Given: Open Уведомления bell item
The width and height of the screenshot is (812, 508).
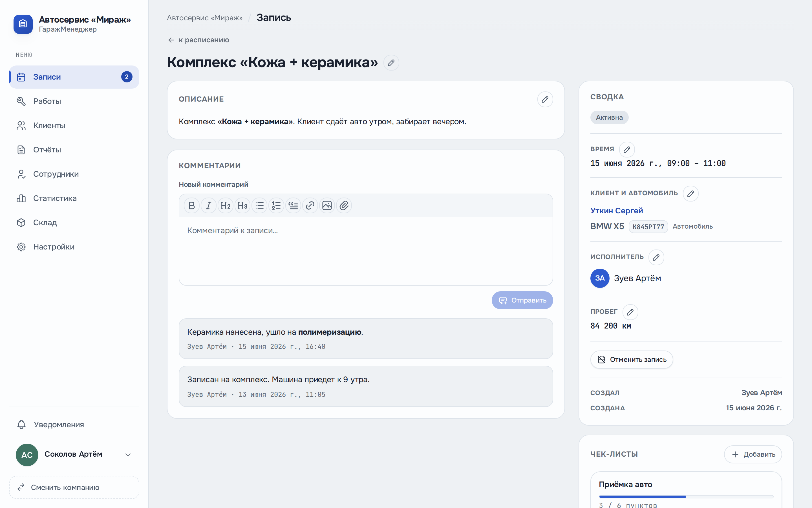Looking at the screenshot, I should coord(74,424).
